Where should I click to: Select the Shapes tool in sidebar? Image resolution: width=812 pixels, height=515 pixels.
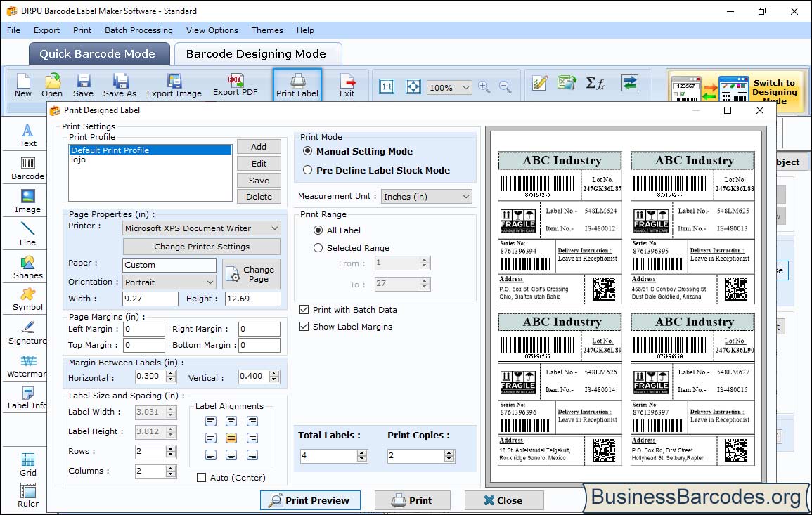coord(27,268)
